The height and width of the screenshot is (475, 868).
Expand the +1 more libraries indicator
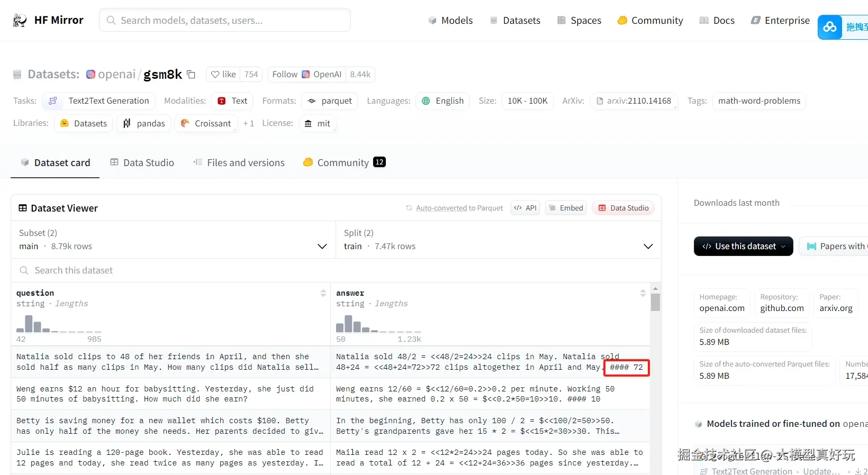(248, 123)
